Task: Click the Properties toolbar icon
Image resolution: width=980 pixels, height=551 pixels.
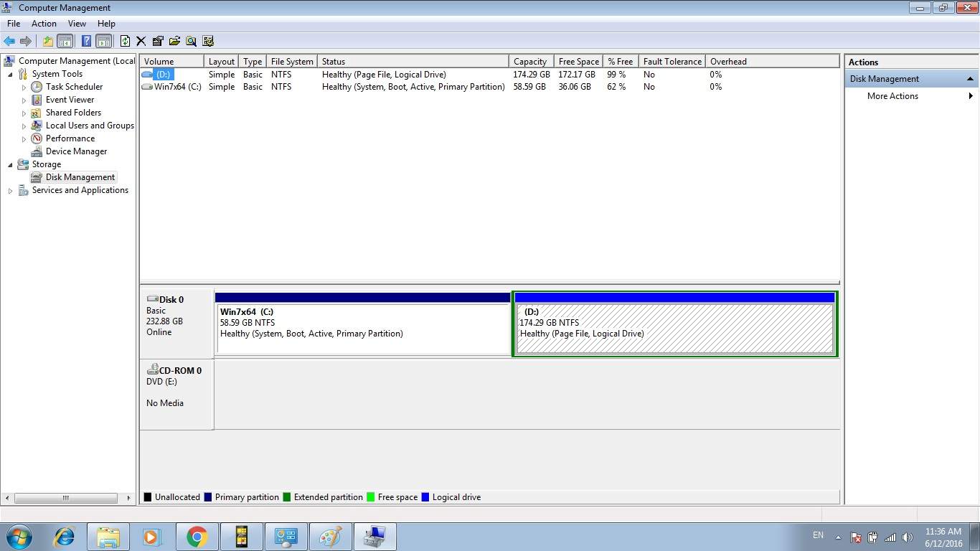Action: tap(158, 41)
